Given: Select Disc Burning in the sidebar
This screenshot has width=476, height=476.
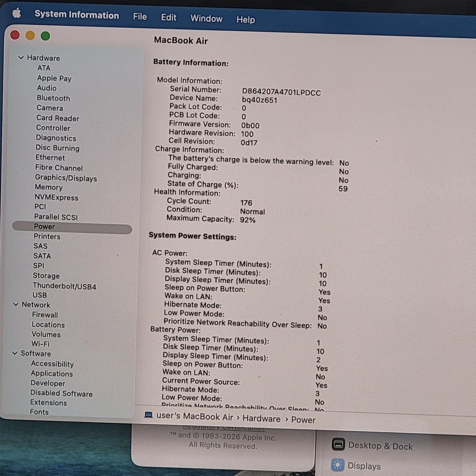Looking at the screenshot, I should [x=58, y=148].
